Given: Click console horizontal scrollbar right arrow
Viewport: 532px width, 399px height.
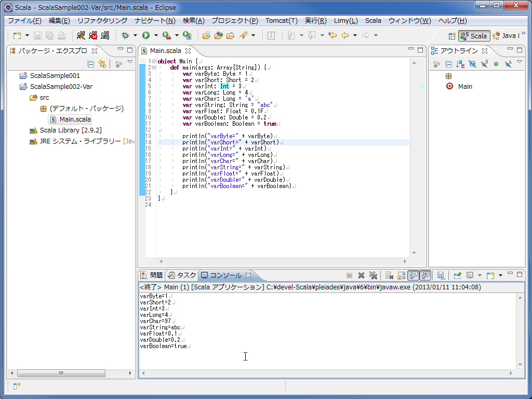Looking at the screenshot, I should (x=511, y=373).
